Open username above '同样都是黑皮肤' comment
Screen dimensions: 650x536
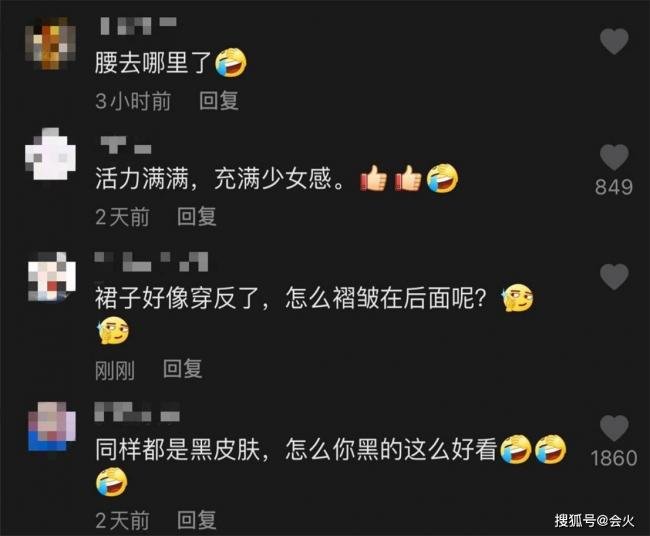tap(137, 412)
